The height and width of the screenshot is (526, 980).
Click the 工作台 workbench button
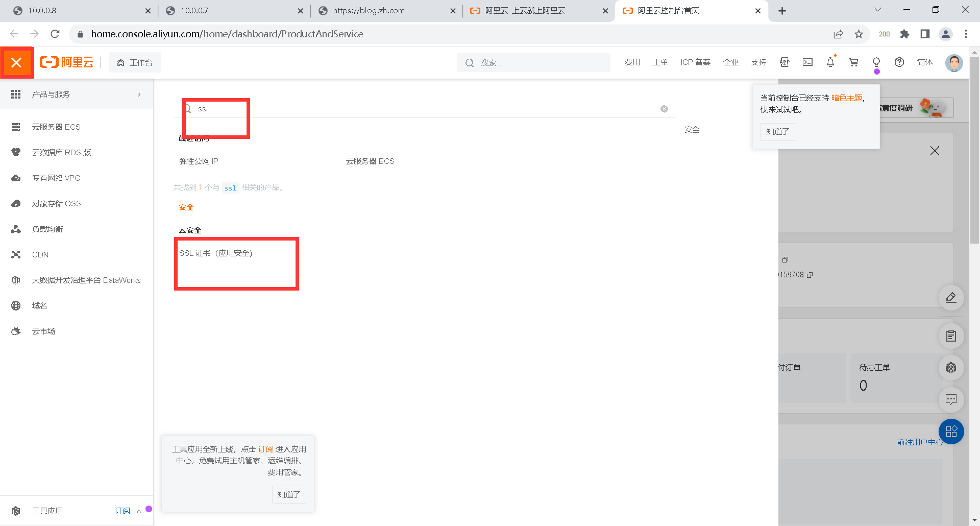pos(135,62)
